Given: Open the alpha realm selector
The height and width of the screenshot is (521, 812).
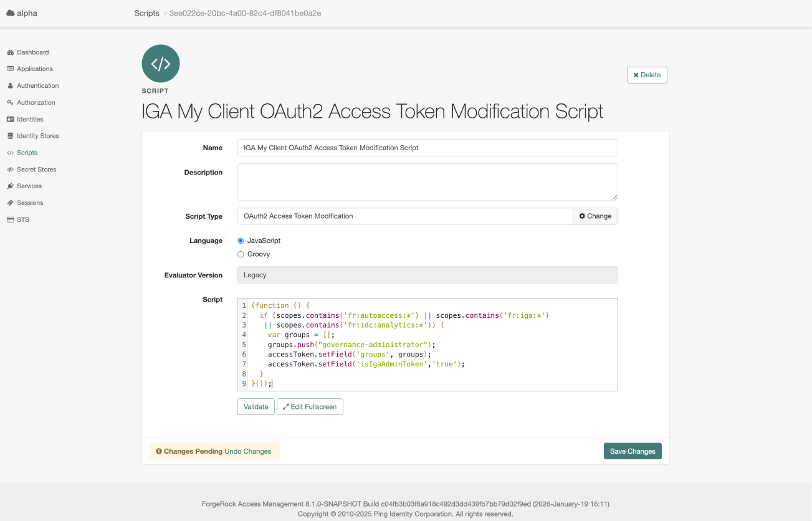Looking at the screenshot, I should (22, 12).
